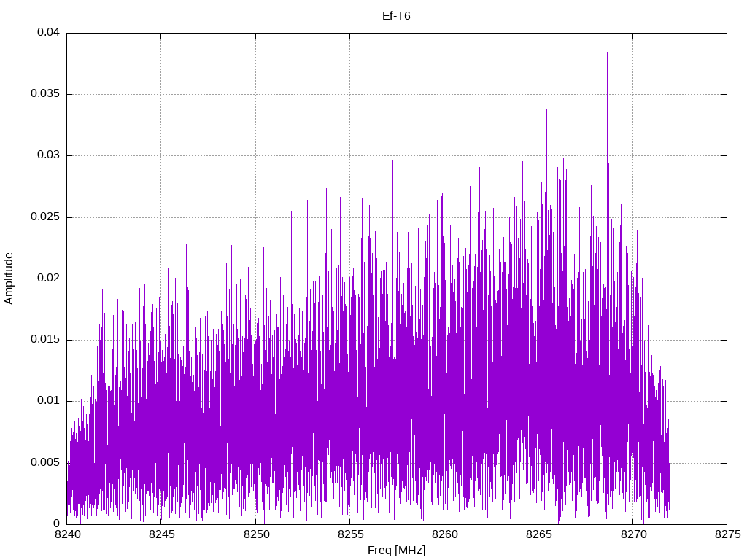The width and height of the screenshot is (747, 560).
Task: Click the x-axis tick label 8275
Action: pyautogui.click(x=727, y=534)
